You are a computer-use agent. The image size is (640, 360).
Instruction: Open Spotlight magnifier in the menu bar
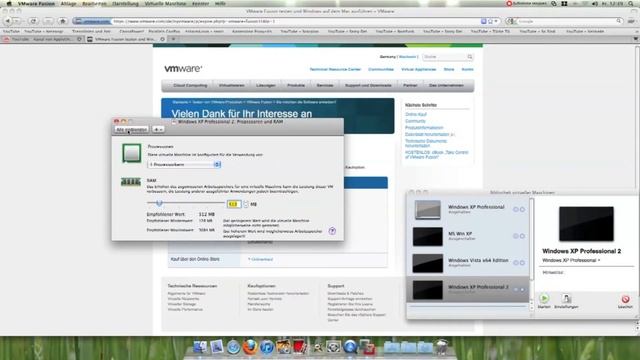[x=632, y=3]
